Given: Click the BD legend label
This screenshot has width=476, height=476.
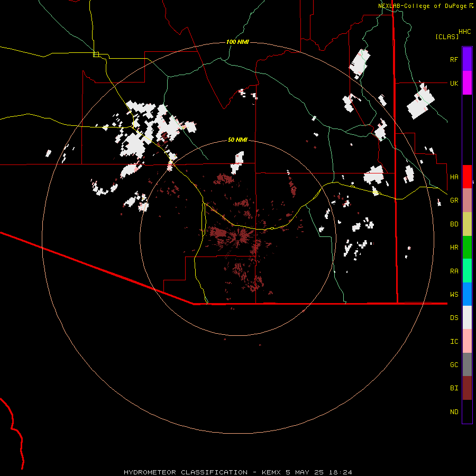Looking at the screenshot, I should [x=454, y=224].
